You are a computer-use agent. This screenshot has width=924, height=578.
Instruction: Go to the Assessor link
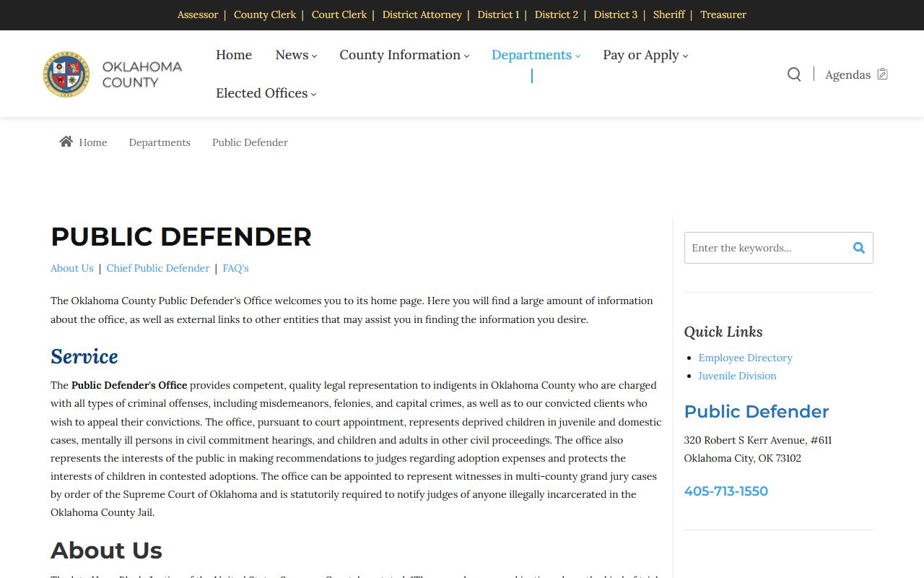tap(198, 14)
